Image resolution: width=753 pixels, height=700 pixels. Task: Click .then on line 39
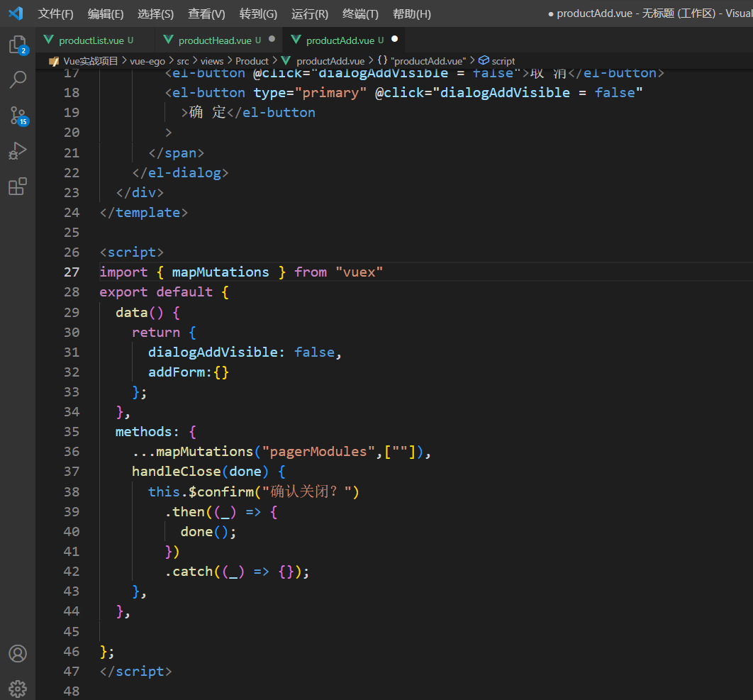tap(184, 512)
